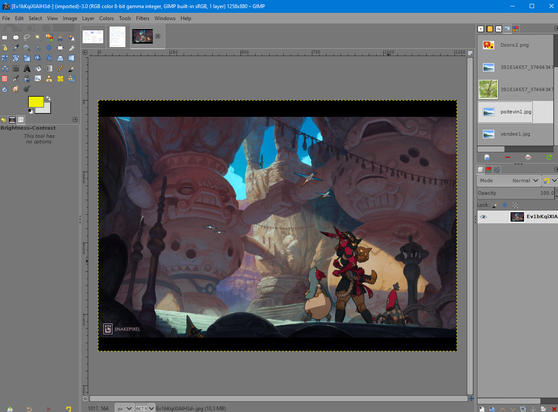Screen dimensions: 558x412
Task: Select the Measure compass tool
Action: click(38, 48)
